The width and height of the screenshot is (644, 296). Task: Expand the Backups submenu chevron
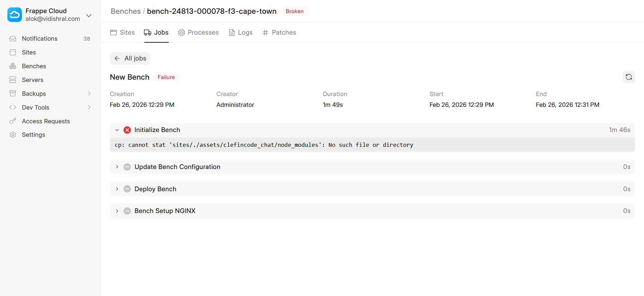point(89,94)
